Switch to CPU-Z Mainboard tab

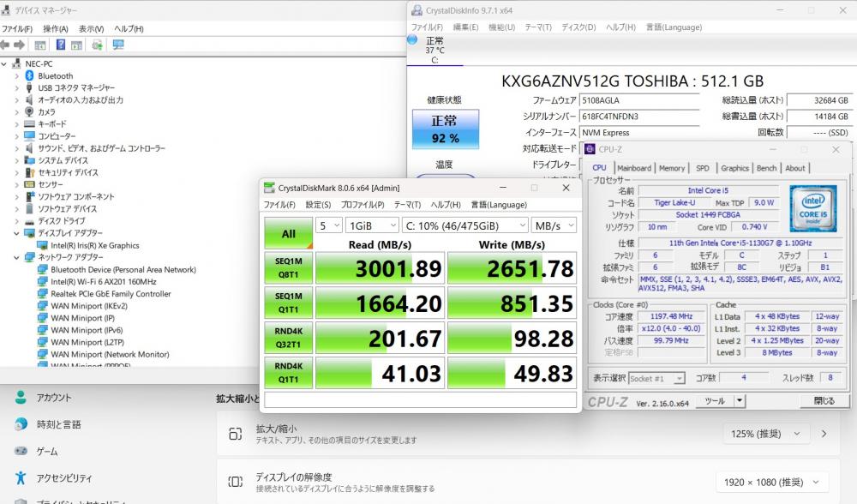[634, 168]
